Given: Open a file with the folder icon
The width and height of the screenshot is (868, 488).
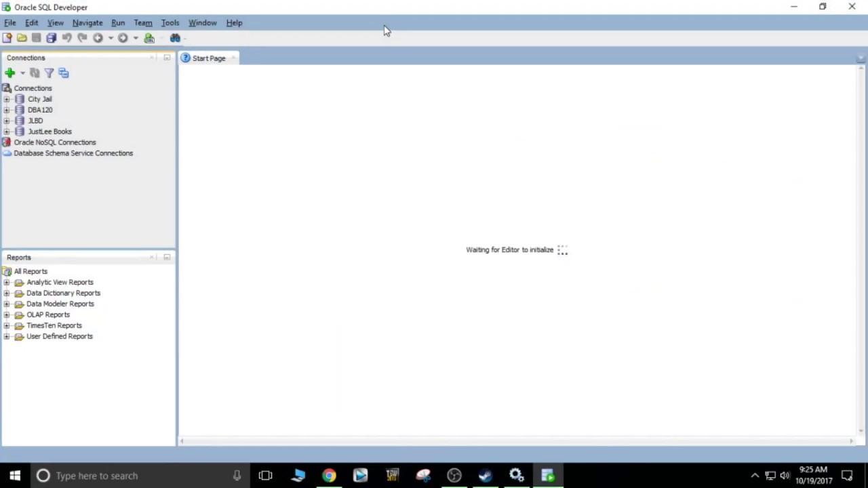Looking at the screenshot, I should 22,38.
